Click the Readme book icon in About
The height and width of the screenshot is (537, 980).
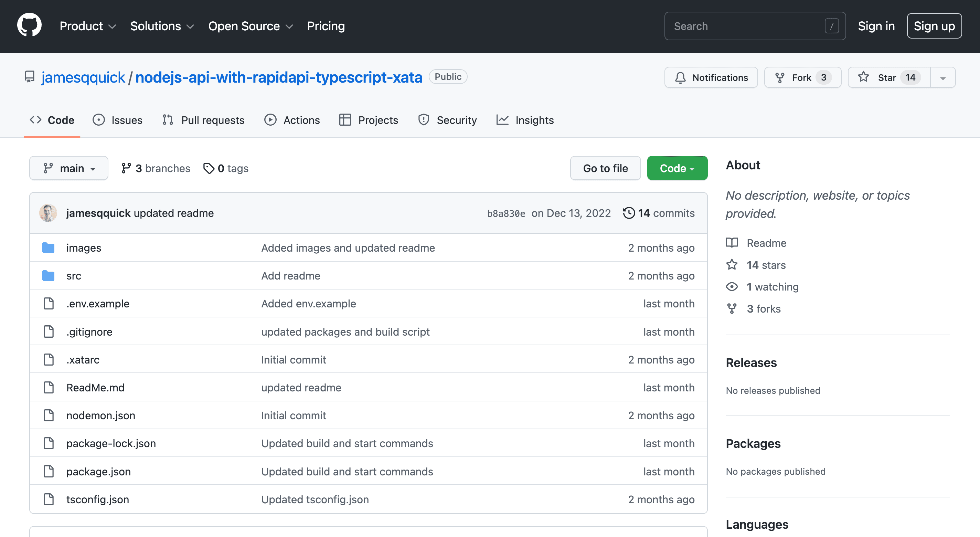(x=732, y=243)
